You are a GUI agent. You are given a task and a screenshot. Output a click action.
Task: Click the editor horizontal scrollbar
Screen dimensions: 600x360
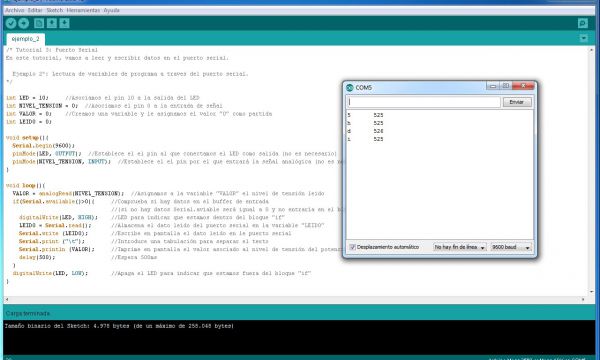[x=294, y=300]
